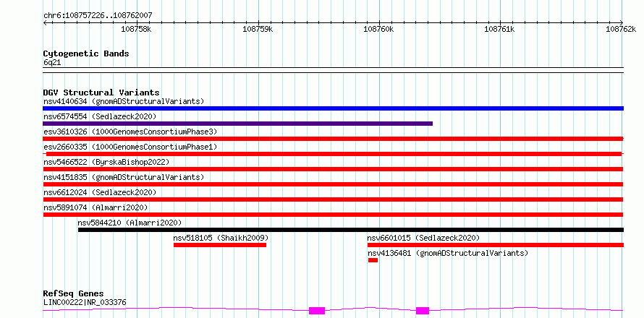The width and height of the screenshot is (644, 318).
Task: Click the 108762k ruler mark
Action: point(621,29)
